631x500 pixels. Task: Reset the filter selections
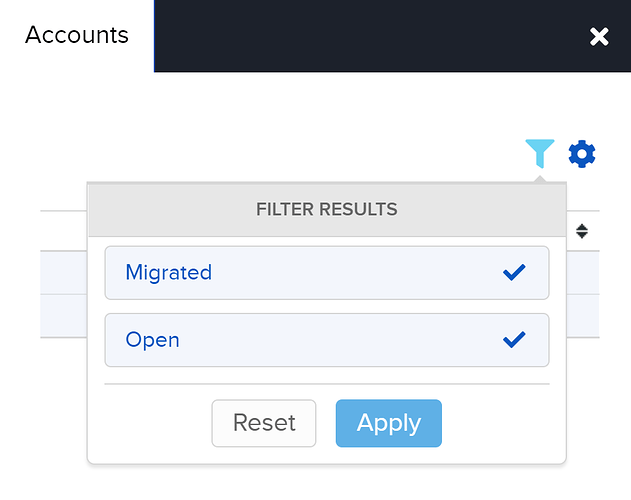point(264,423)
